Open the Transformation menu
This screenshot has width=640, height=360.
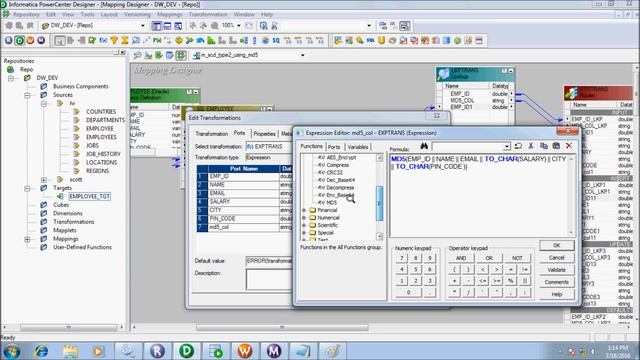tap(208, 14)
